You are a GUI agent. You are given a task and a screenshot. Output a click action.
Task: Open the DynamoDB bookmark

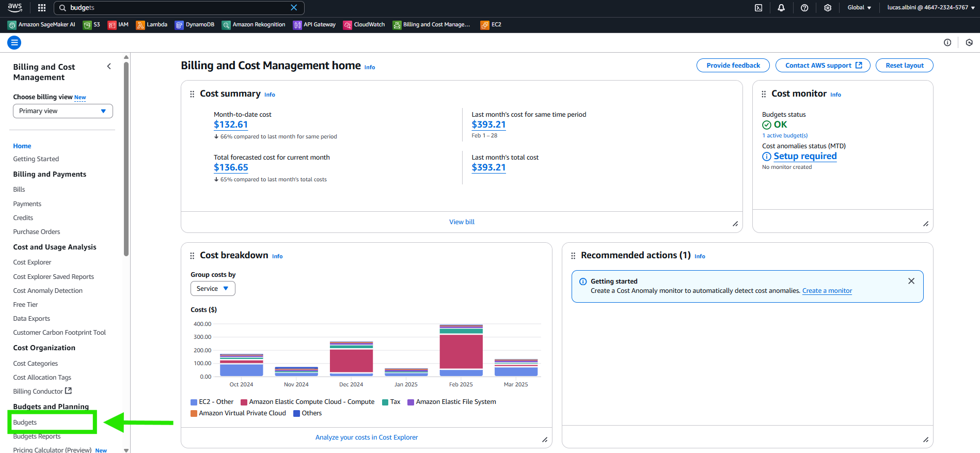(195, 25)
